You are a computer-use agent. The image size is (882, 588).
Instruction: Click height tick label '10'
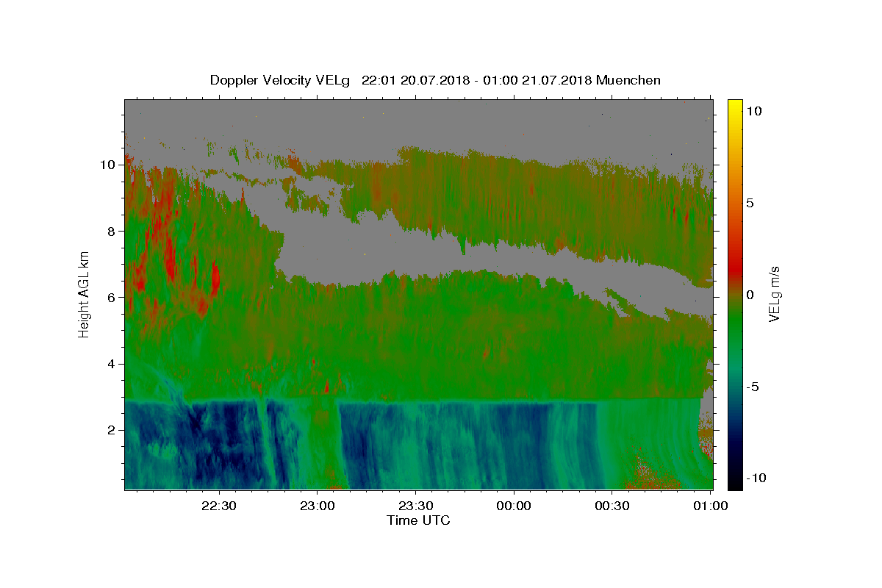(x=107, y=165)
